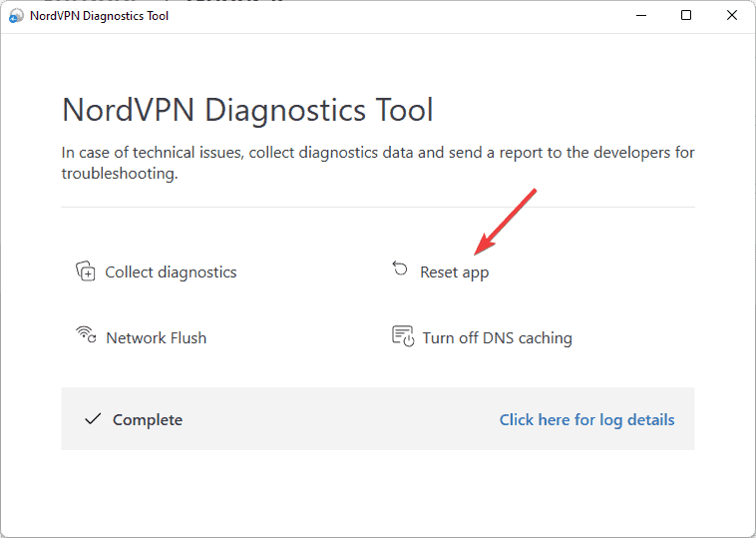Close the NordVPN Diagnostics Tool window
This screenshot has width=756, height=538.
tap(732, 16)
